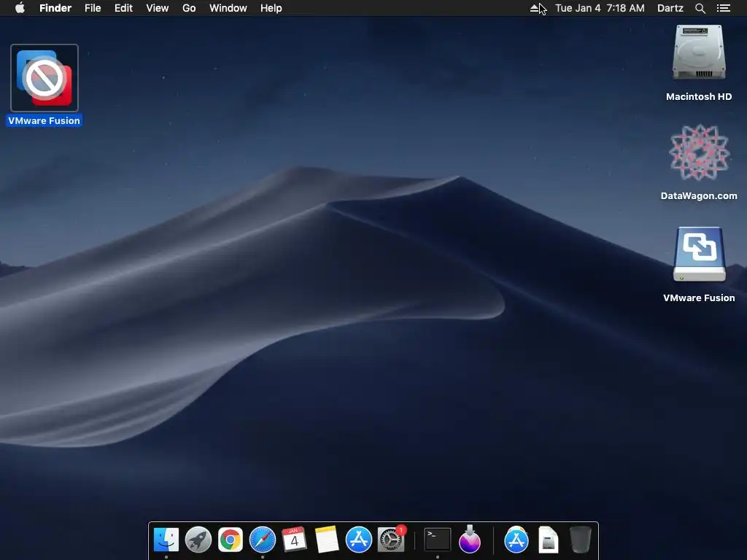Open the Apple menu
747x560 pixels.
tap(20, 8)
